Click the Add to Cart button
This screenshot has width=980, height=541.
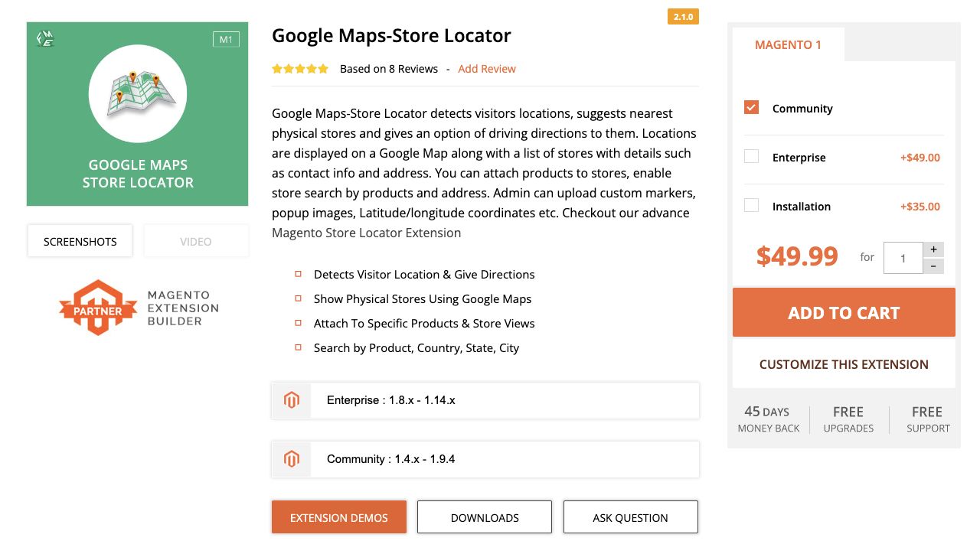point(844,312)
